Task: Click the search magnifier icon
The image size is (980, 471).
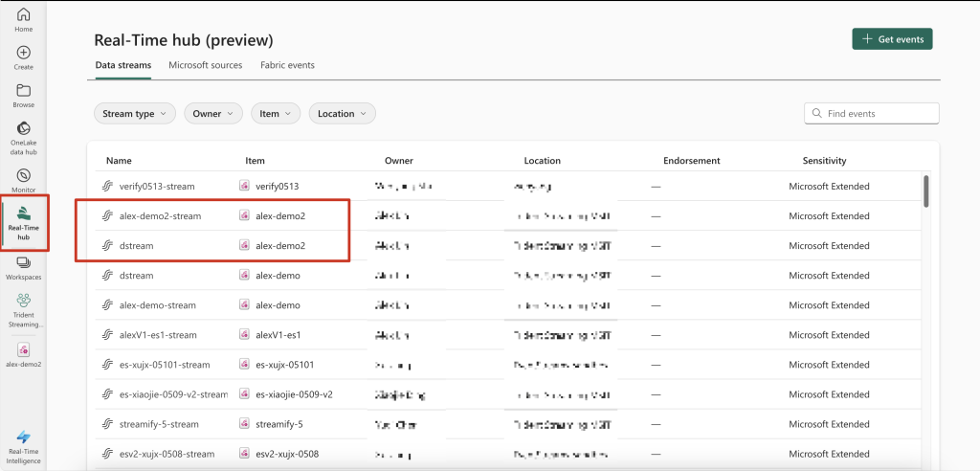Action: tap(816, 114)
